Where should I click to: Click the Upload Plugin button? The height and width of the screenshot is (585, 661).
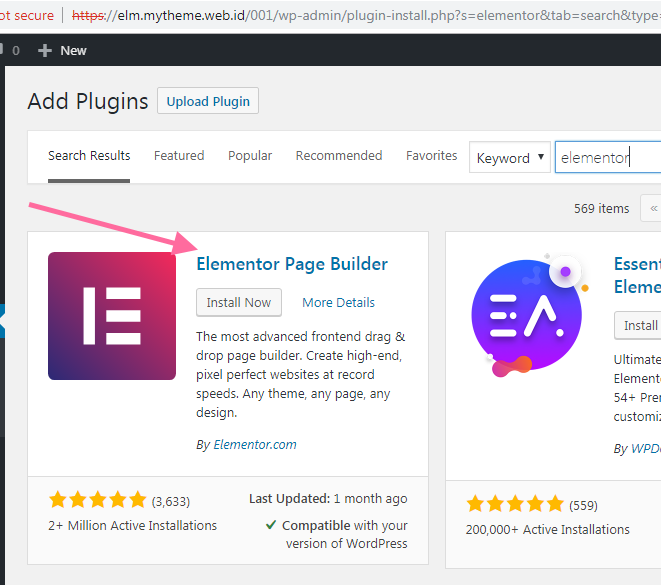[208, 101]
